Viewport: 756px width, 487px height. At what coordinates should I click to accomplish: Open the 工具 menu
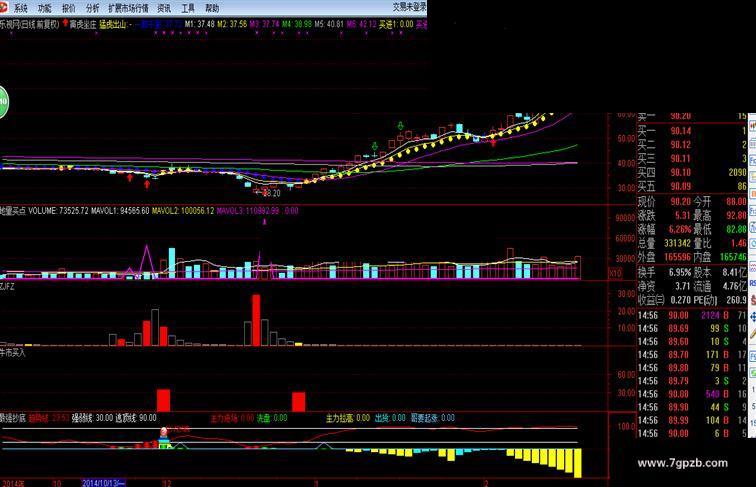[188, 8]
